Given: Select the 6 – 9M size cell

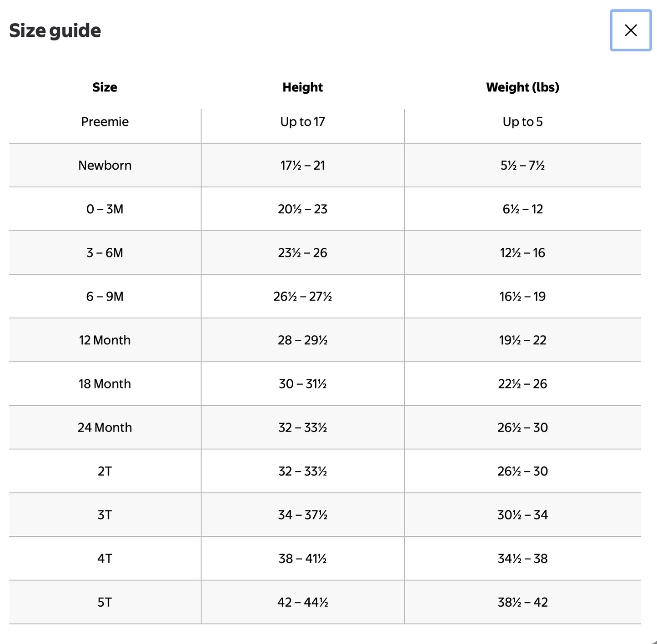Looking at the screenshot, I should pos(105,296).
